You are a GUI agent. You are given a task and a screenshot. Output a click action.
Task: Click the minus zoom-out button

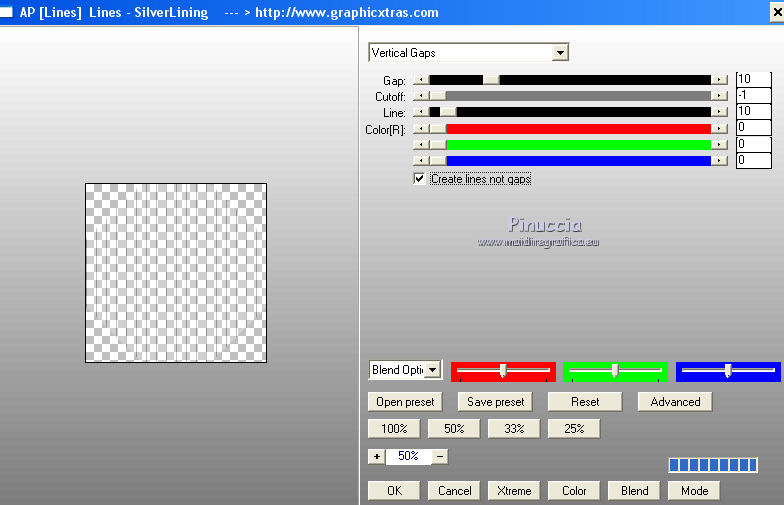tap(440, 456)
